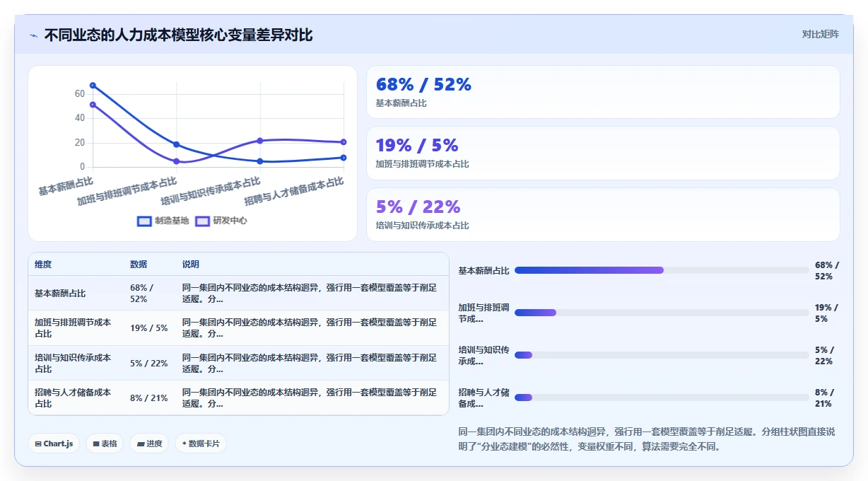The image size is (868, 481).
Task: Click the 基本薪酬占比 x-axis label on the chart
Action: (x=66, y=185)
